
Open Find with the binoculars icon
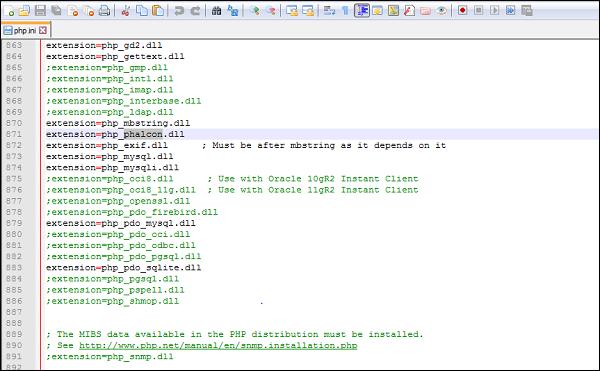click(216, 11)
